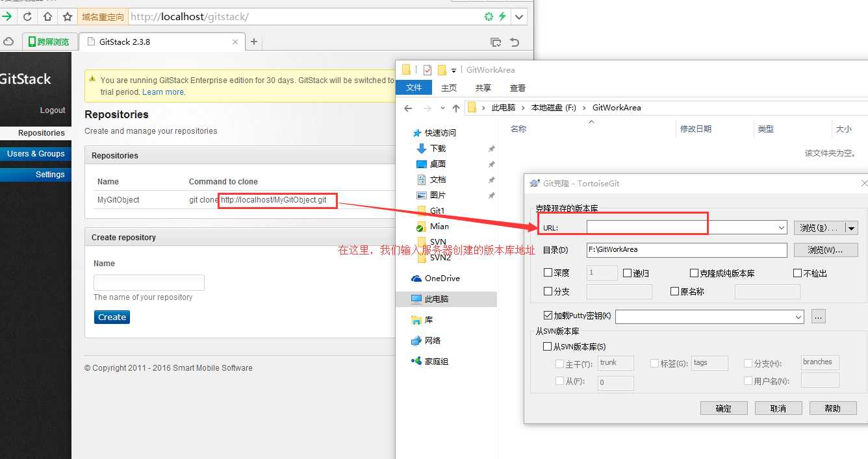Enable 从SVN版本库 checkbox
Screen dimensions: 868x459
548,347
